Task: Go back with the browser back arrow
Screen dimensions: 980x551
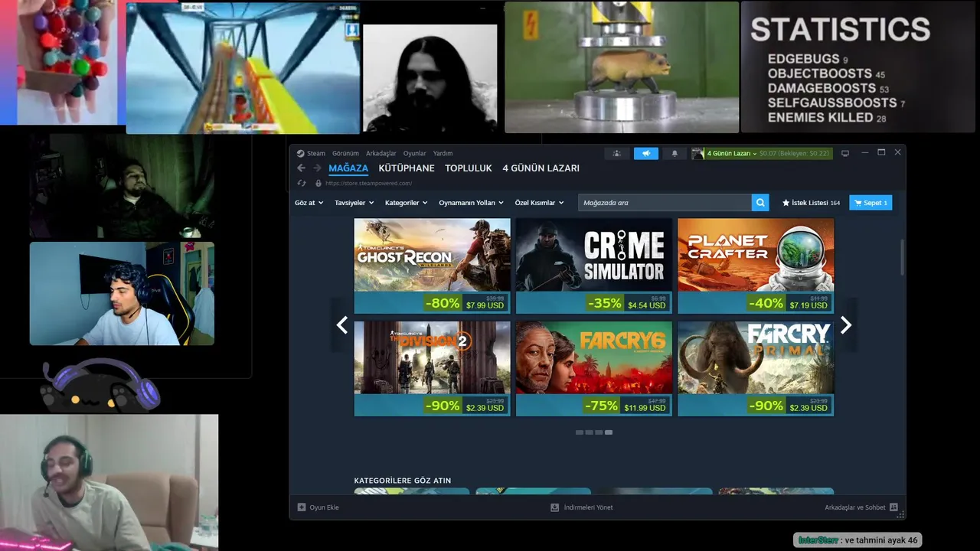Action: [x=301, y=168]
